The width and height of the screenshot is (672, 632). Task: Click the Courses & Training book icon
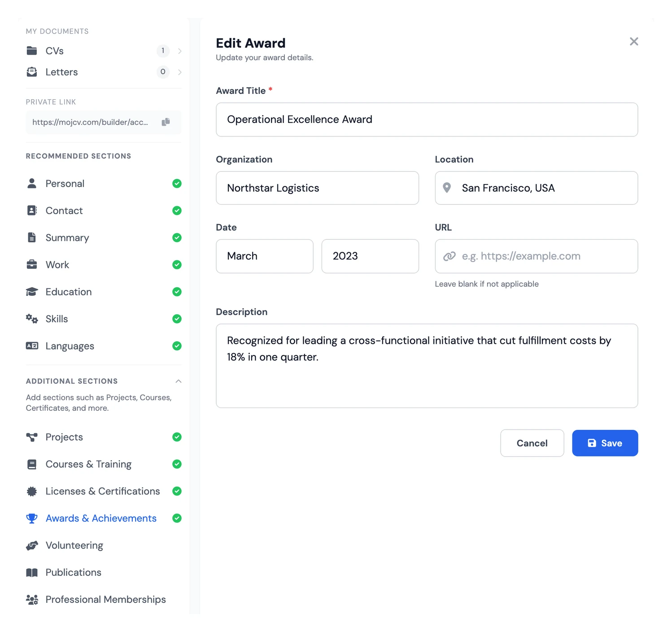(32, 464)
